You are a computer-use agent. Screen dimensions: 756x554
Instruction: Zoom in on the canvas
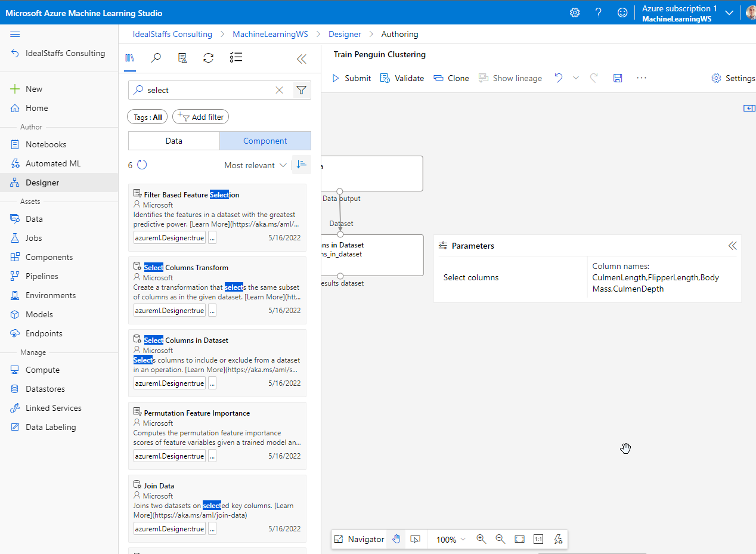point(481,539)
